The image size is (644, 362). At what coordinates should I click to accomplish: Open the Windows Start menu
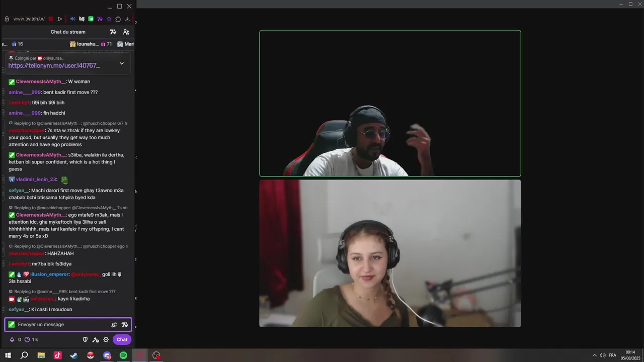click(x=8, y=355)
